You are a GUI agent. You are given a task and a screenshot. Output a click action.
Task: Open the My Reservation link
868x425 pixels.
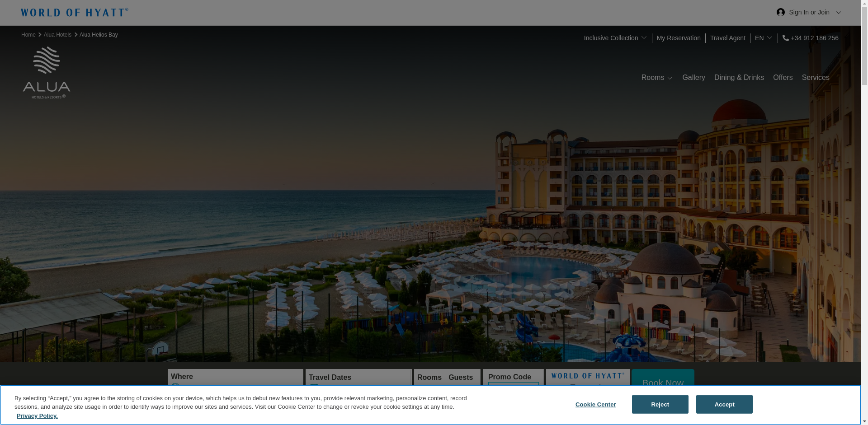(x=678, y=38)
